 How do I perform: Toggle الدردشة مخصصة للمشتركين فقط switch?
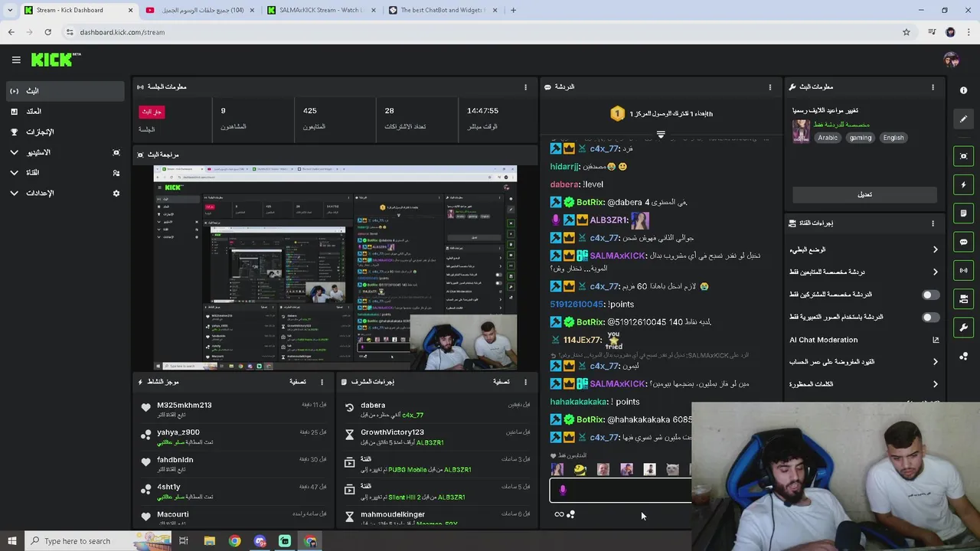coord(930,295)
